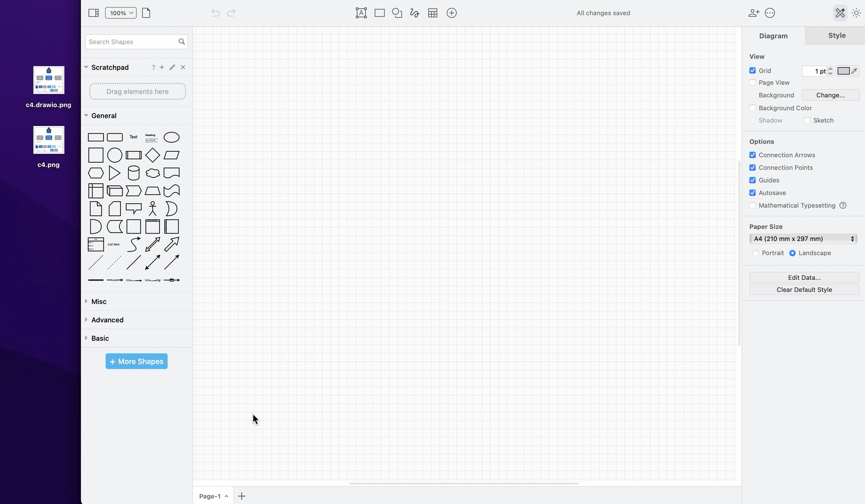Viewport: 865px width, 504px height.
Task: Open the Paper Size dropdown
Action: 803,238
